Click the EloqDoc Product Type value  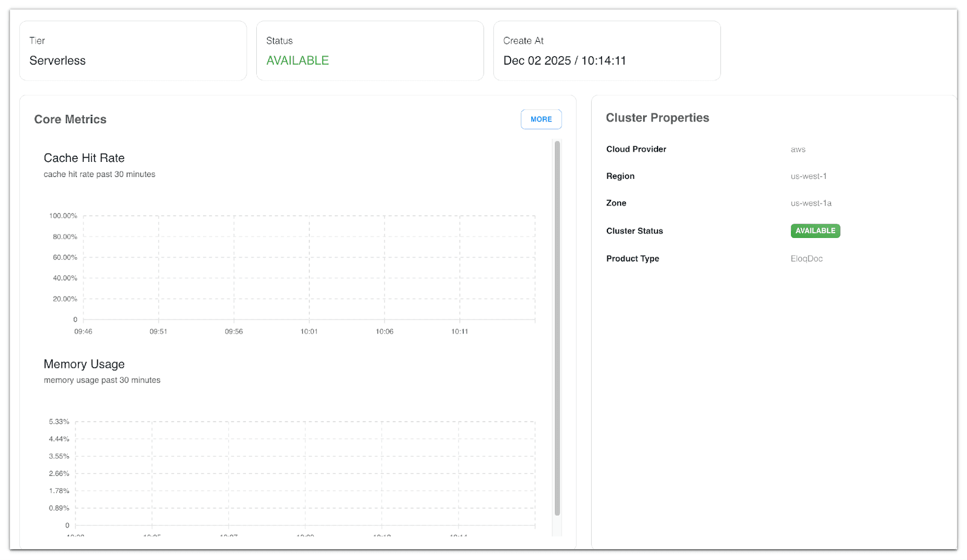coord(806,259)
